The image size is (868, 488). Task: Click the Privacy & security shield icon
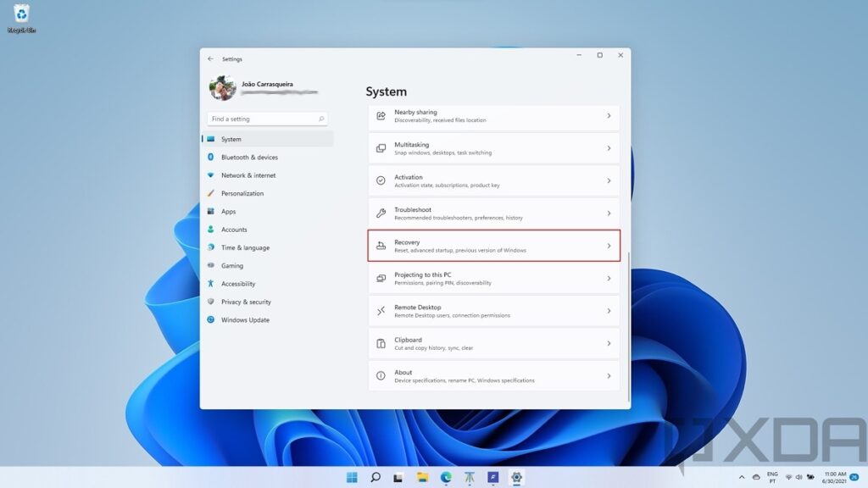coord(210,302)
